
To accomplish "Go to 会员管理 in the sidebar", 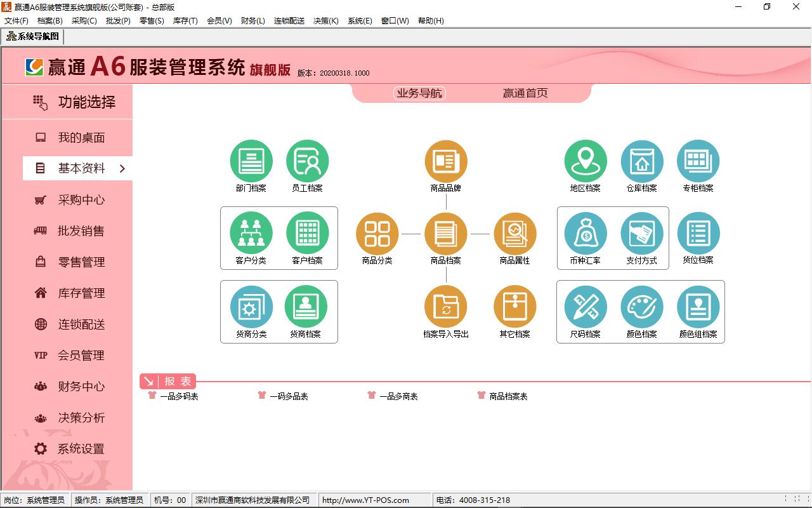I will click(x=81, y=356).
